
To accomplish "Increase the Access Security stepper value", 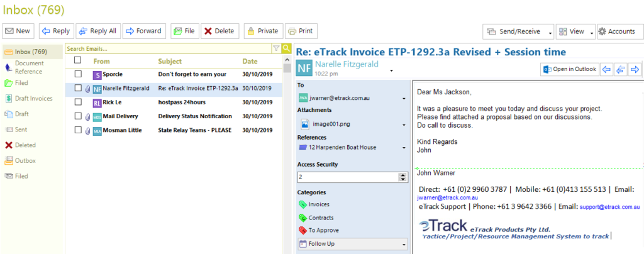I will (x=403, y=175).
